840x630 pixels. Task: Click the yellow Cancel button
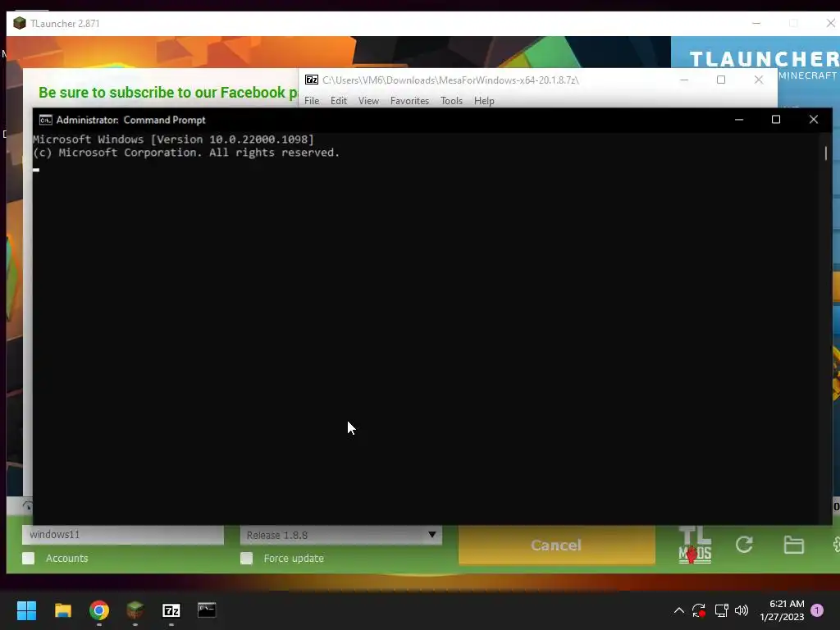click(557, 545)
